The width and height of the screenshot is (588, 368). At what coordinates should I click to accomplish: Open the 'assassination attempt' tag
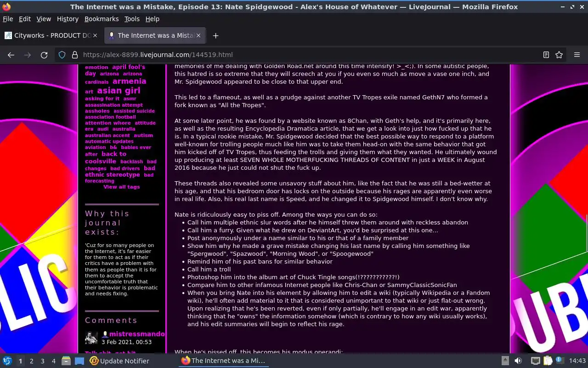(x=114, y=105)
